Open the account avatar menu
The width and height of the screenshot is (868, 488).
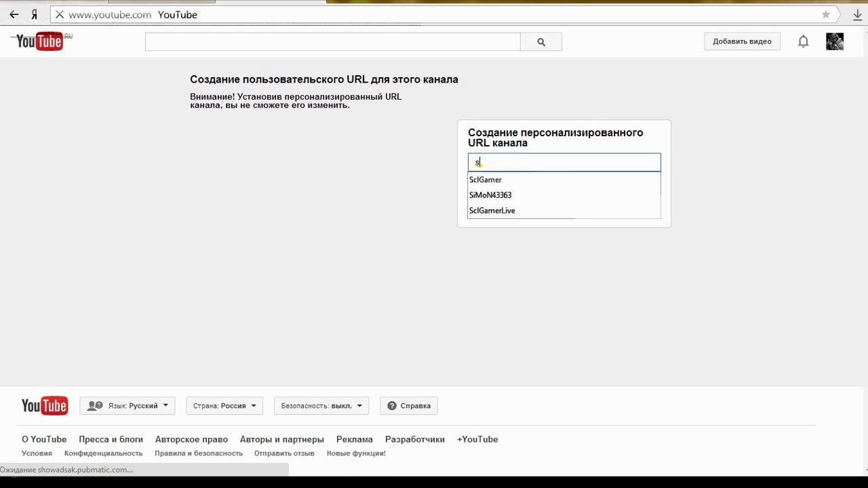835,41
